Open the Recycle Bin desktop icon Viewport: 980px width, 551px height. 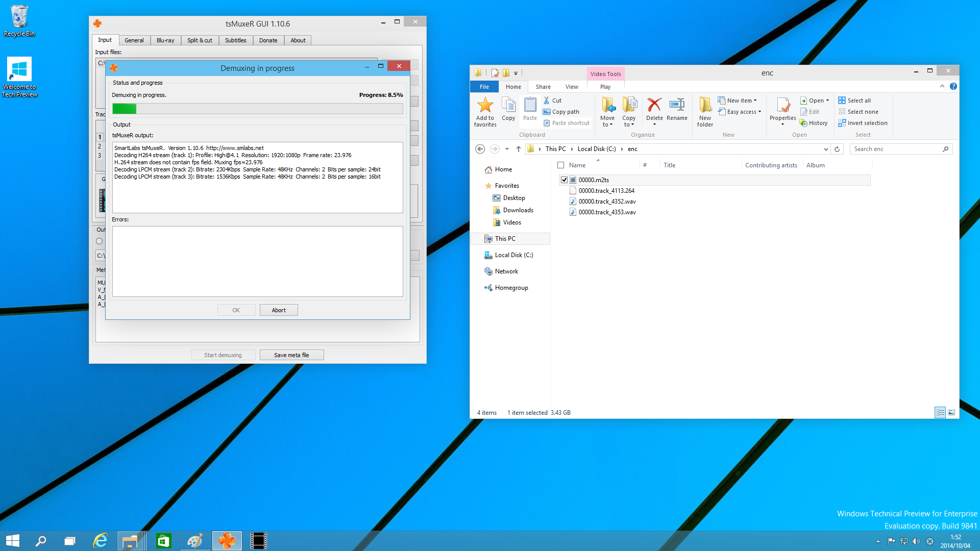(19, 21)
